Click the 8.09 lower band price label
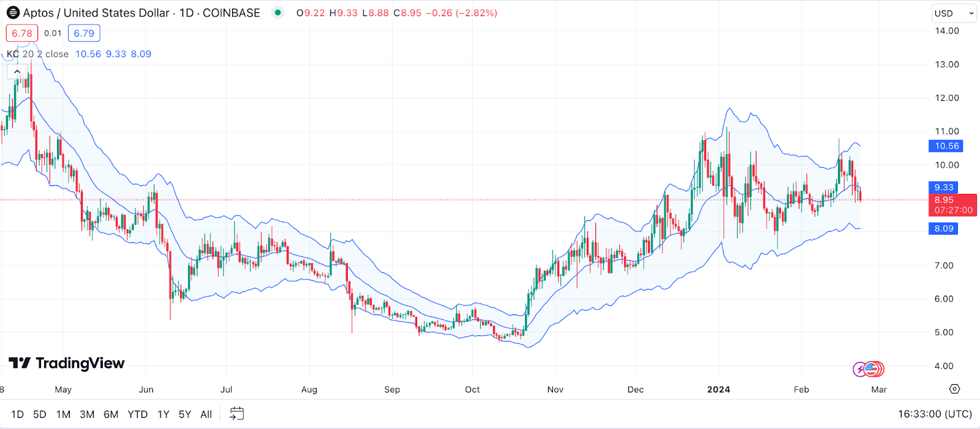 click(943, 228)
